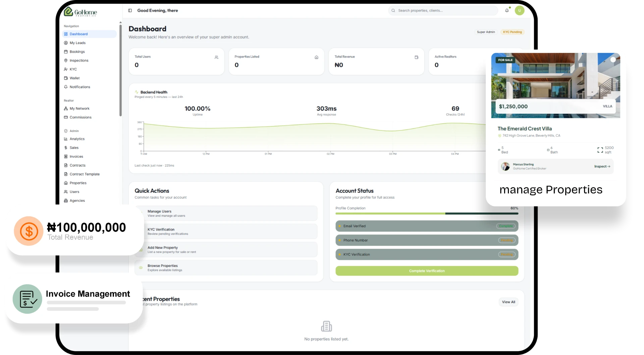The height and width of the screenshot is (355, 644).
Task: Click the favorite circle on villa photo
Action: point(613,60)
